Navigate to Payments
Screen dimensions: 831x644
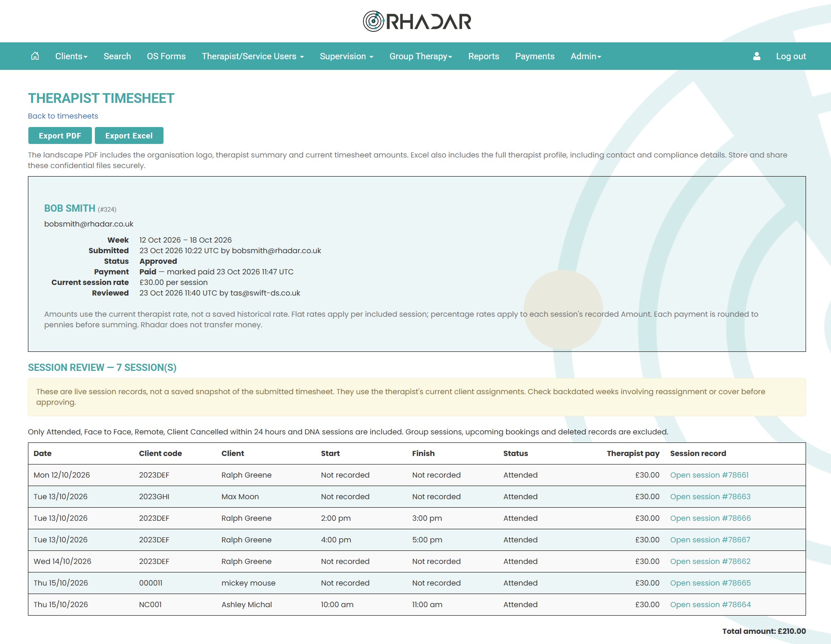(x=535, y=56)
